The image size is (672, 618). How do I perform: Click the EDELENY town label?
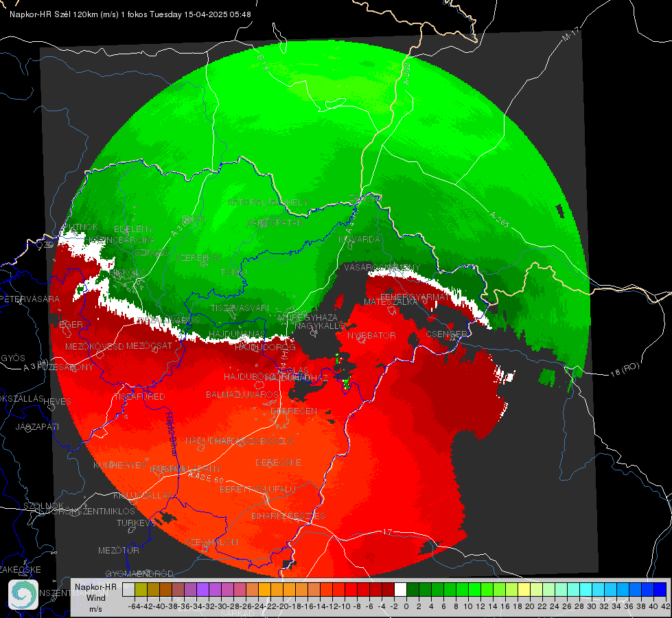pos(133,229)
